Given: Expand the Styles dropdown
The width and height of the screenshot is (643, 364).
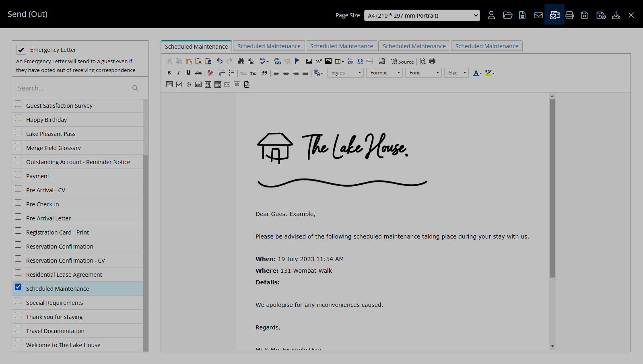Looking at the screenshot, I should [346, 73].
